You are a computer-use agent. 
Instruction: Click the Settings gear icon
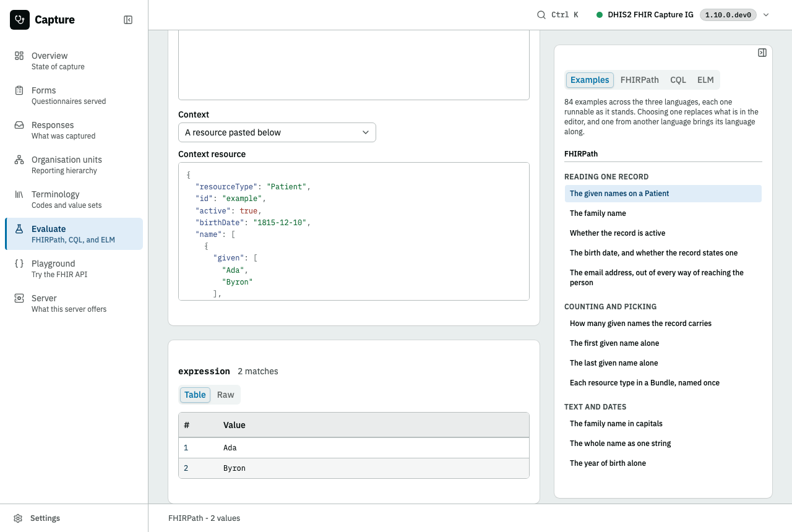(19, 518)
